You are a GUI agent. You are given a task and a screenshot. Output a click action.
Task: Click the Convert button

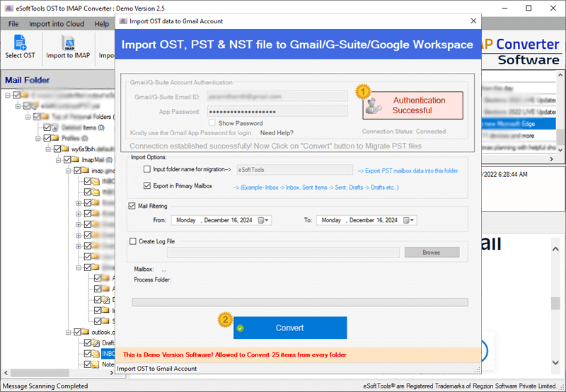point(290,328)
